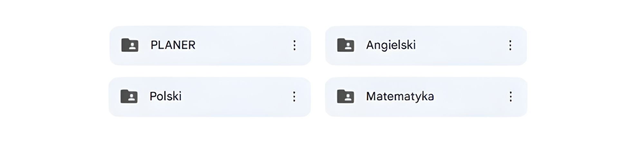Click the Polski shared folder icon
This screenshot has height=161, width=644.
tap(129, 96)
